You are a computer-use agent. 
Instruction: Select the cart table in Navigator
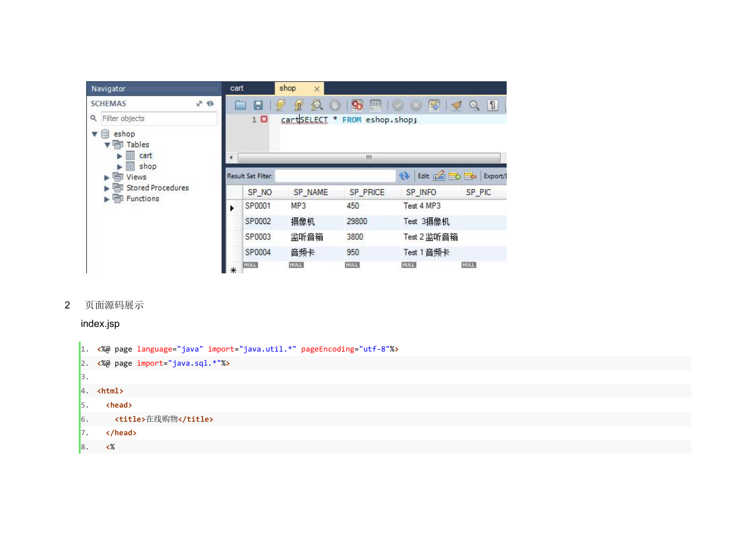[x=145, y=156]
